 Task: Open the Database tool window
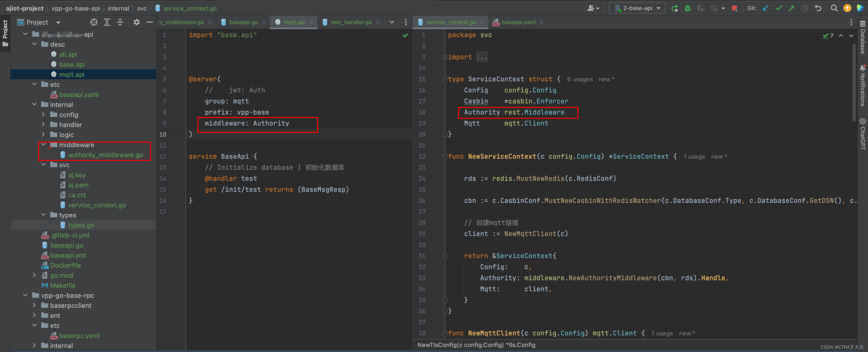[863, 37]
